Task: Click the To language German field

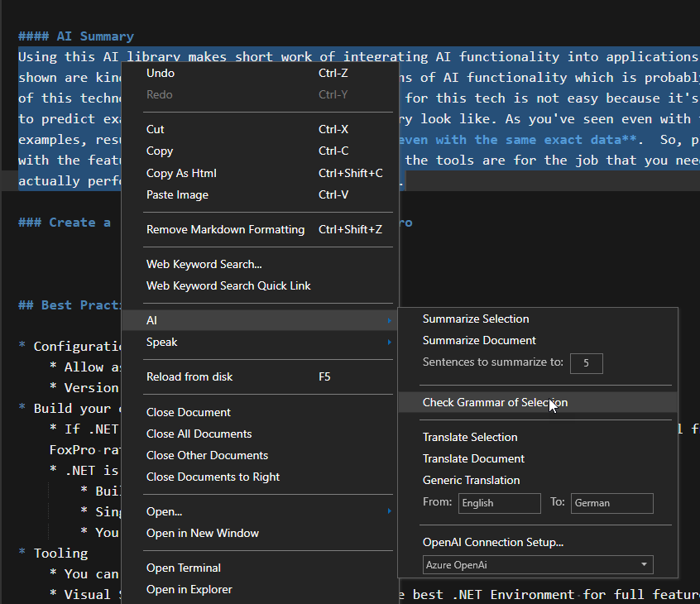Action: coord(611,503)
